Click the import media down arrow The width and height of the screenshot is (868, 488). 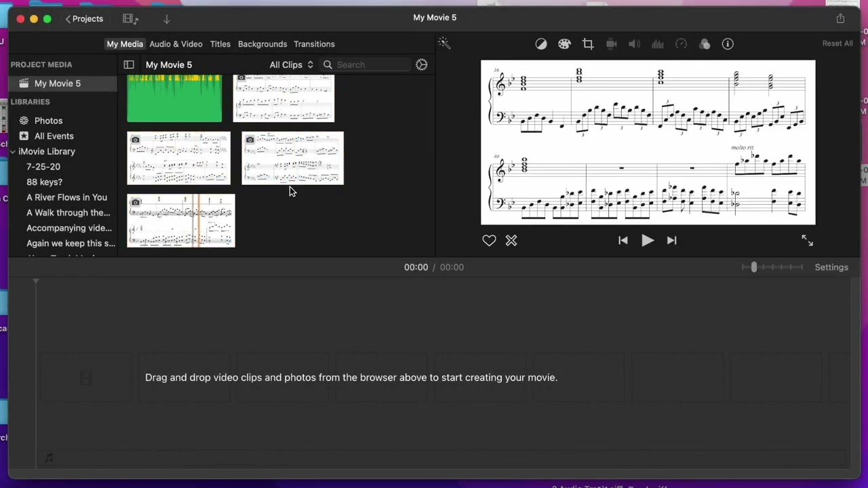167,19
